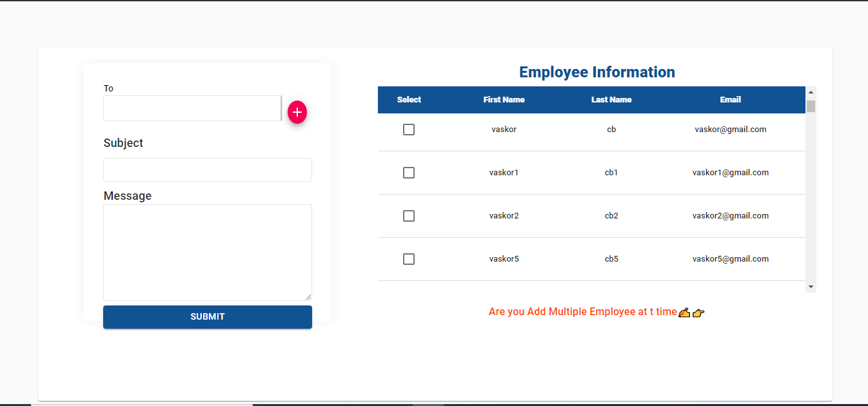Click the pink plus add-recipient icon
868x406 pixels.
[297, 112]
